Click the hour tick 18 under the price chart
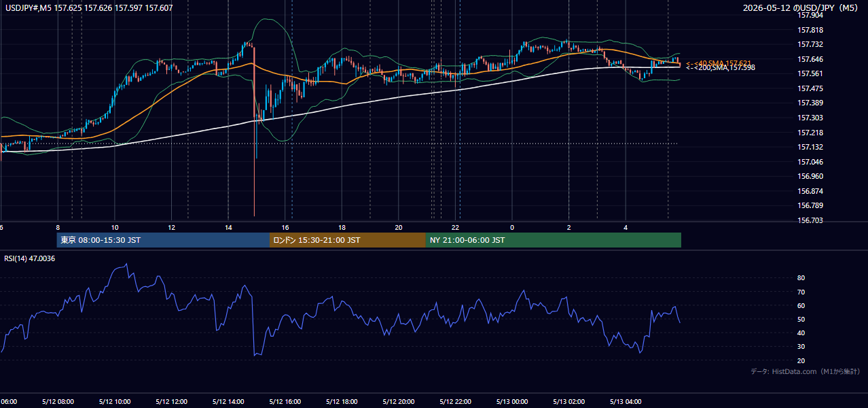Image resolution: width=868 pixels, height=408 pixels. pos(342,228)
